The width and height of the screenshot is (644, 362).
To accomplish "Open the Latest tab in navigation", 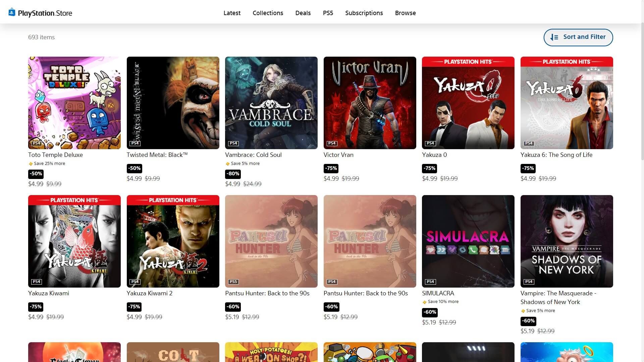I will pos(232,13).
